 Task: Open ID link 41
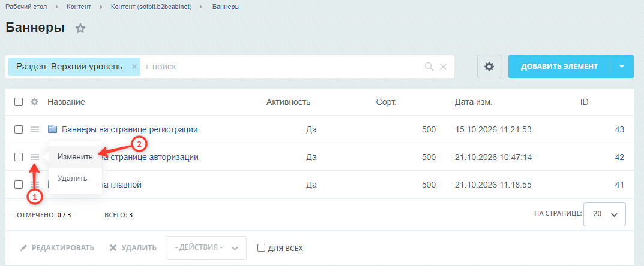click(x=619, y=185)
